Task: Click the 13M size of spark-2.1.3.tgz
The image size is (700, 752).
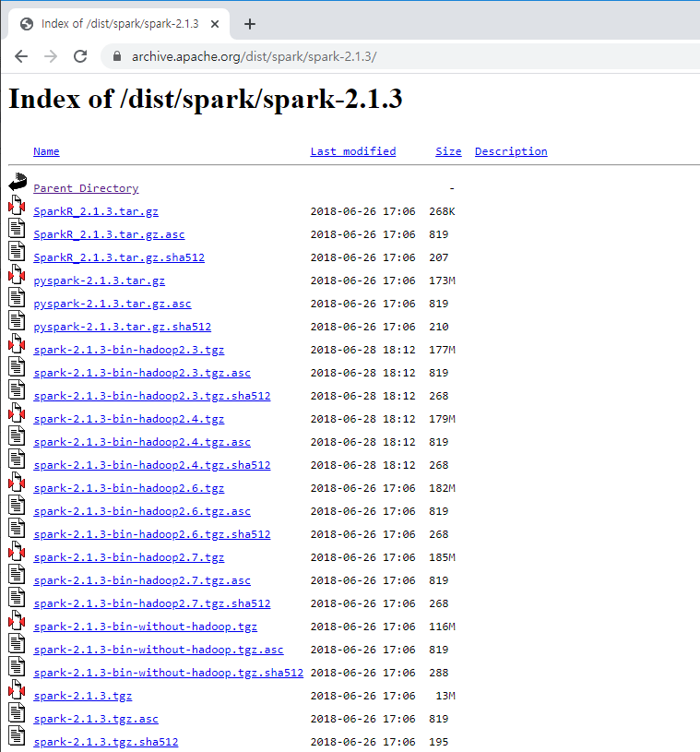Action: [x=445, y=696]
